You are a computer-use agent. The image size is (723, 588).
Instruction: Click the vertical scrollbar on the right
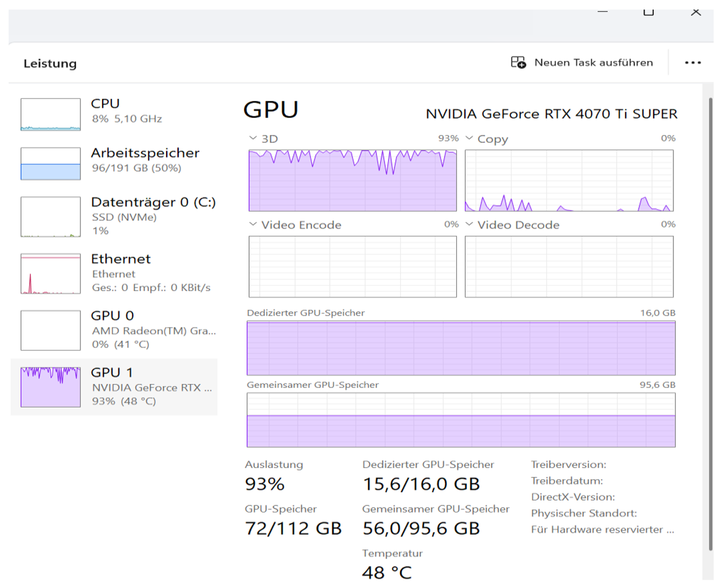tap(711, 314)
